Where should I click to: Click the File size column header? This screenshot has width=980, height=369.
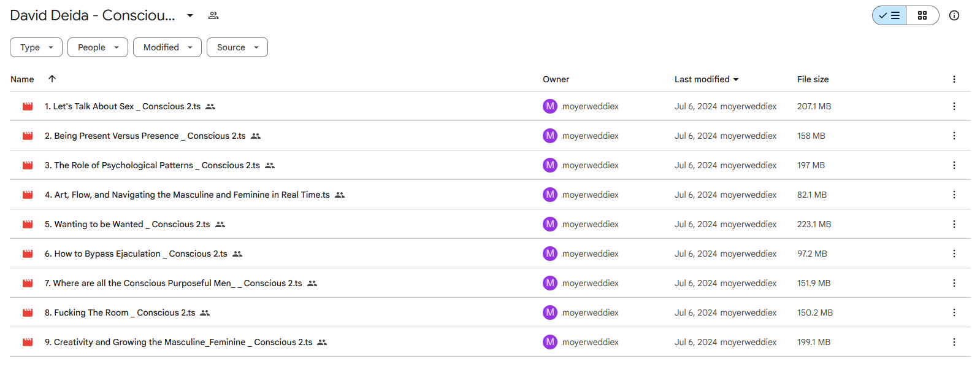tap(813, 79)
